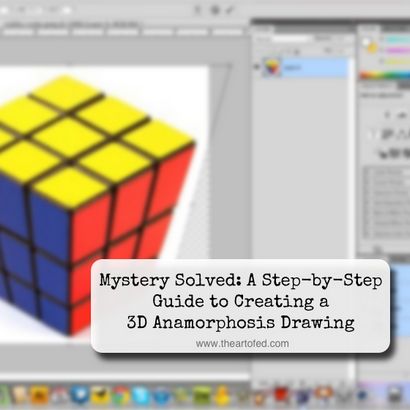Viewport: 410px width, 410px height.
Task: Launch the yellow duck Cyberduck dock icon
Action: point(222,395)
